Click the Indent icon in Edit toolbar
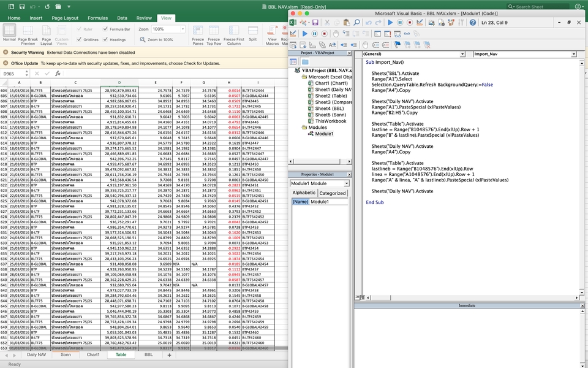 pos(344,45)
